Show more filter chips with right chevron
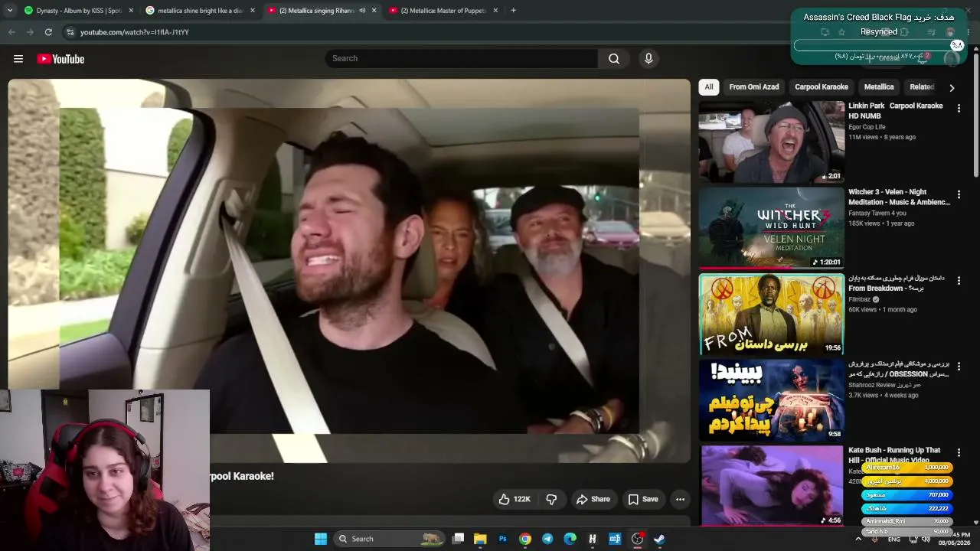This screenshot has height=551, width=980. 952,87
